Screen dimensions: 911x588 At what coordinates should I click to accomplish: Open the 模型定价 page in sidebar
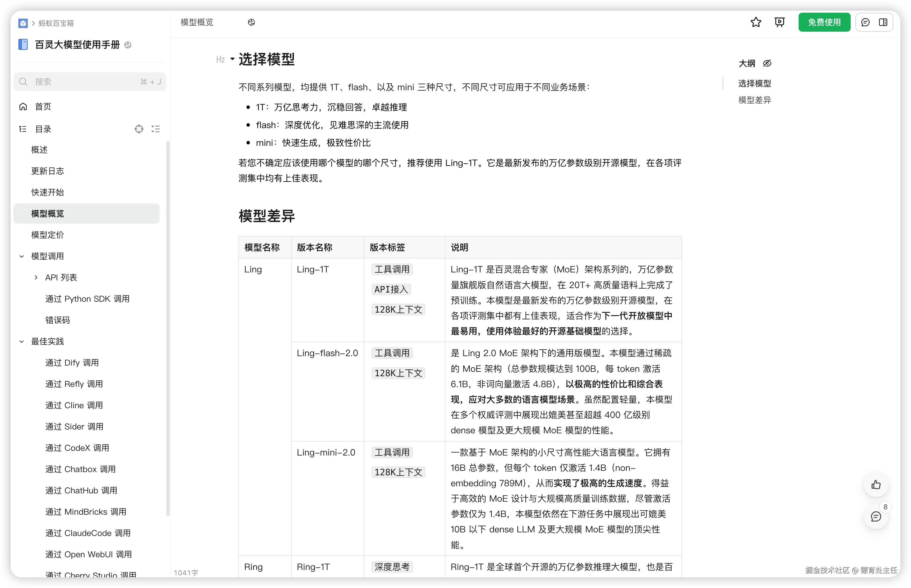coord(48,235)
